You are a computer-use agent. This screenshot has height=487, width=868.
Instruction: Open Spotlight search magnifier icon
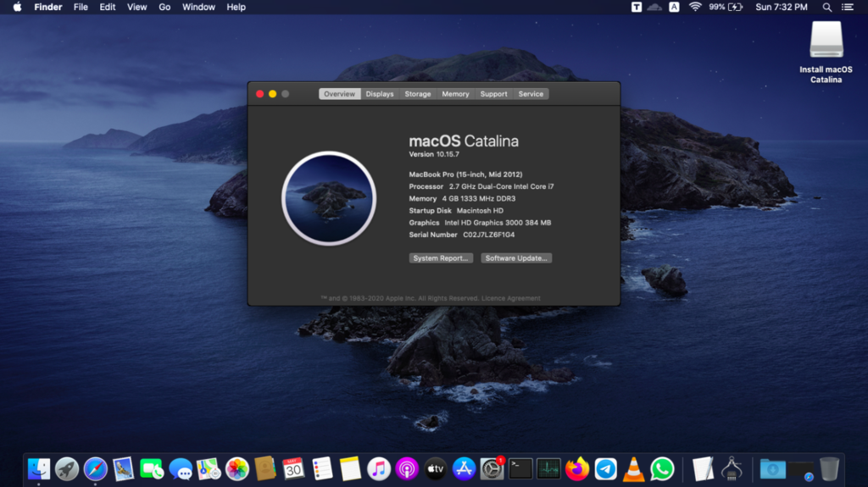(x=827, y=7)
